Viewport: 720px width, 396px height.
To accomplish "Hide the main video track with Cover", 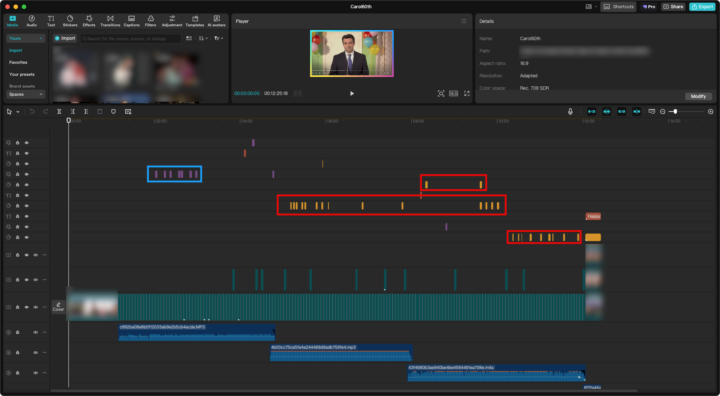I will tap(27, 307).
